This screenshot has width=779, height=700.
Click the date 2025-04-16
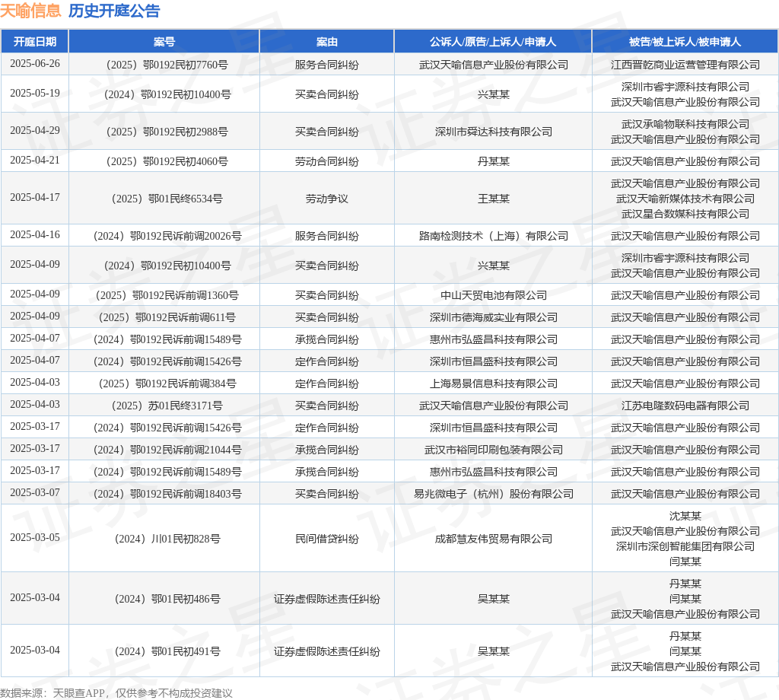(35, 234)
